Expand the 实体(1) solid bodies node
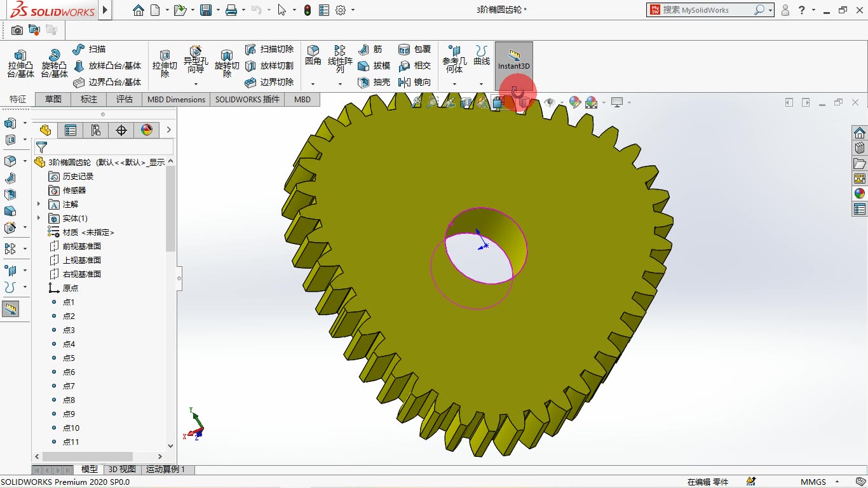Viewport: 868px width, 488px height. (x=39, y=218)
